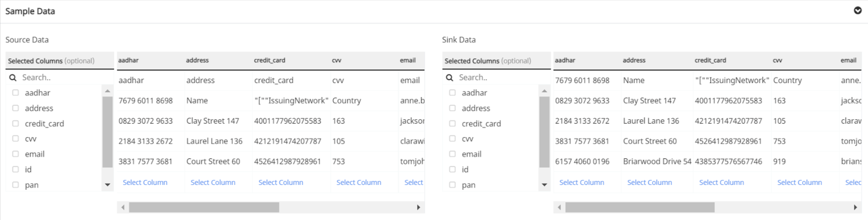
Task: Click the Source Data search magnifier icon
Action: pyautogui.click(x=13, y=77)
